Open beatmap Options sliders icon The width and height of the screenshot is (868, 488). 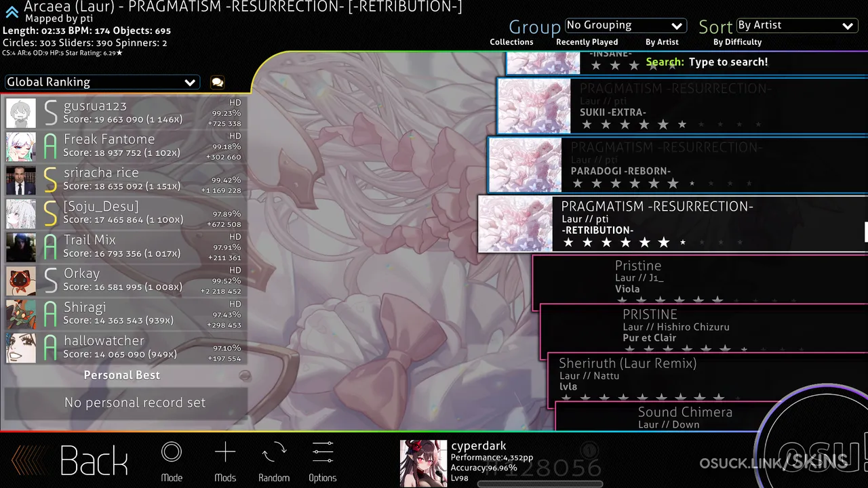(323, 452)
